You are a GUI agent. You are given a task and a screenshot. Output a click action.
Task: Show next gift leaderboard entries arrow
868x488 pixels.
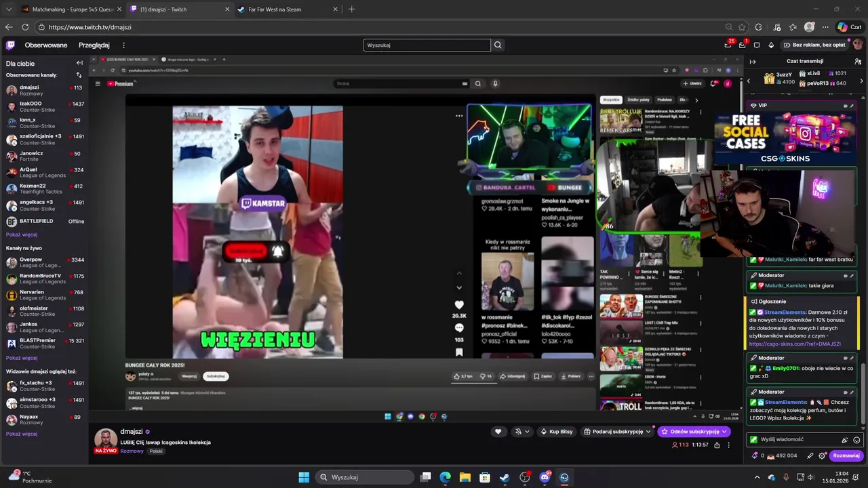[861, 81]
